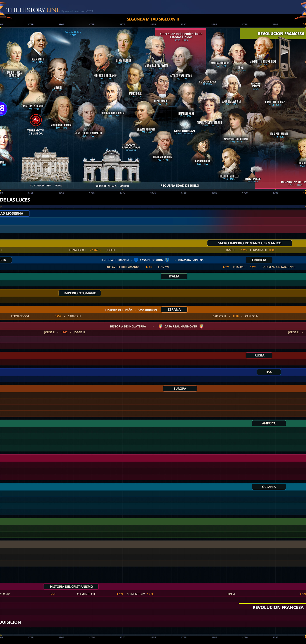Click the Terremoto de Lisboa earthquake icon
306x644 pixels.
coord(36,120)
